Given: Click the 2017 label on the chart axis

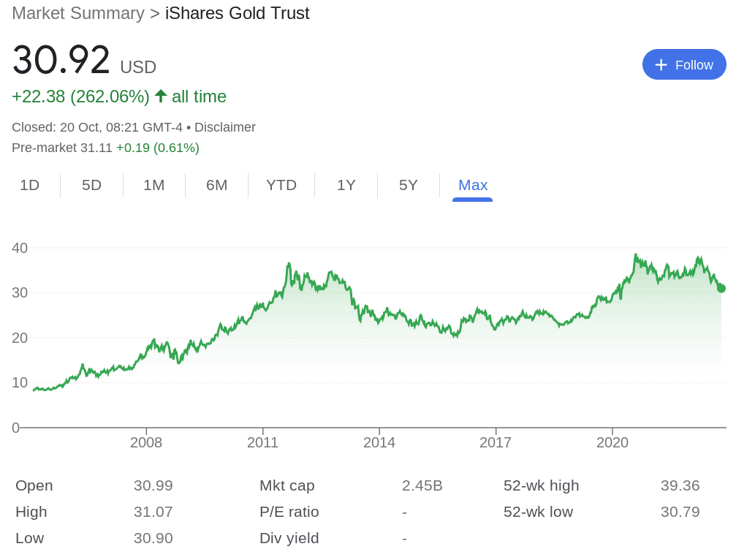Looking at the screenshot, I should pyautogui.click(x=496, y=442).
